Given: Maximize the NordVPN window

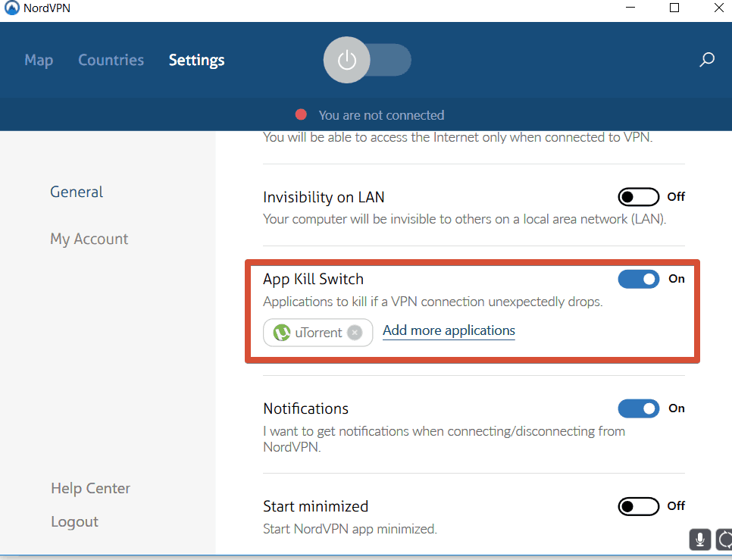Looking at the screenshot, I should click(x=674, y=8).
